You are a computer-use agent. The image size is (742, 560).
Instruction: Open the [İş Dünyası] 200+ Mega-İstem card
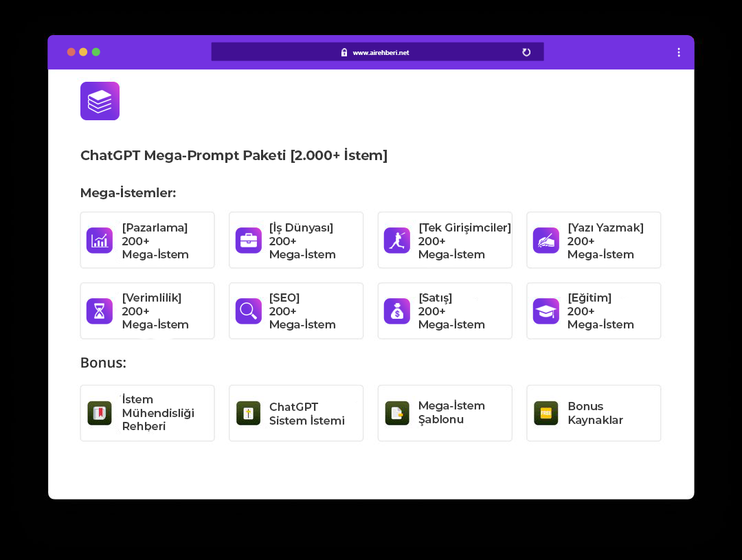[x=296, y=240]
